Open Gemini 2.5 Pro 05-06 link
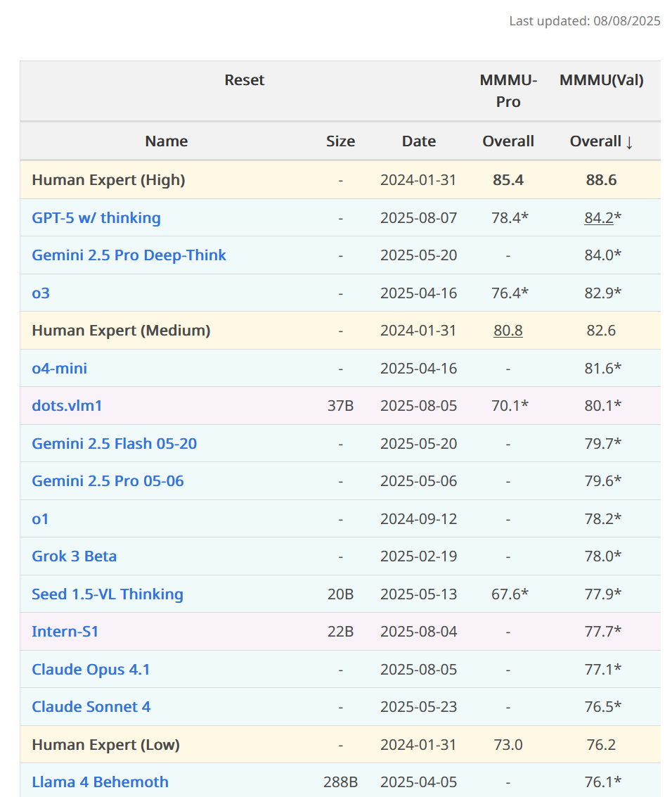 108,481
